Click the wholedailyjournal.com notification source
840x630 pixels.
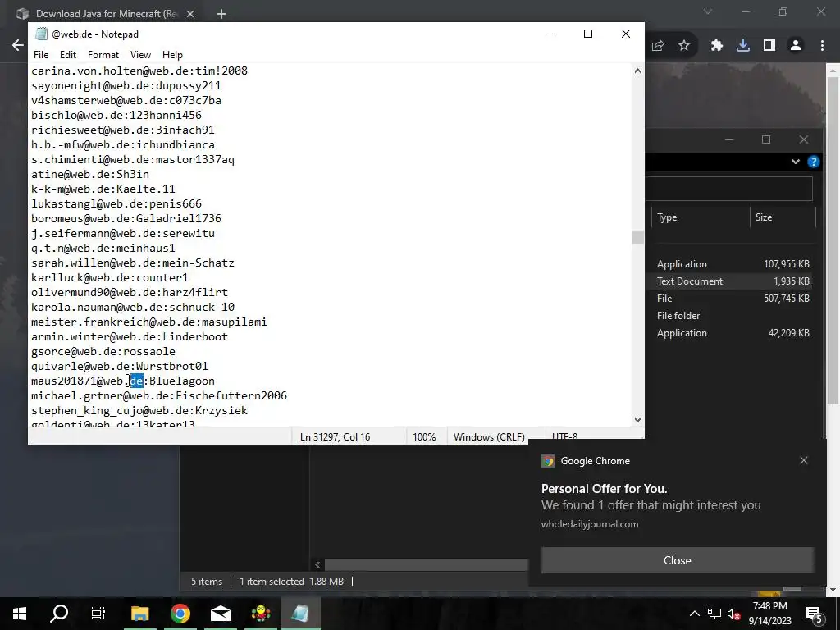[590, 524]
